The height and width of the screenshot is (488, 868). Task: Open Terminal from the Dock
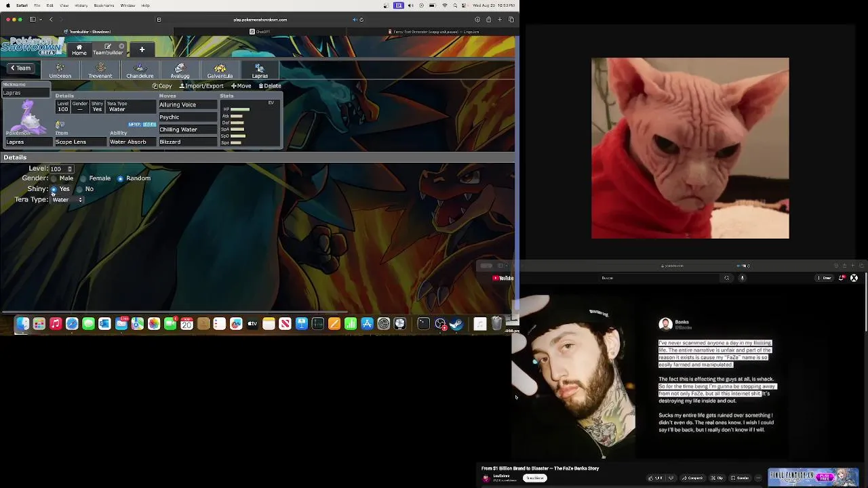[x=424, y=324]
